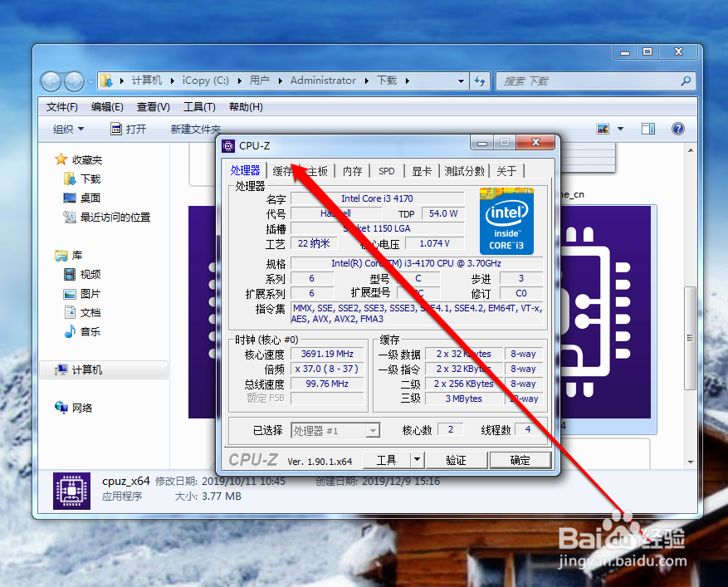Switch to the SPD tab
This screenshot has height=587, width=728.
pyautogui.click(x=386, y=171)
